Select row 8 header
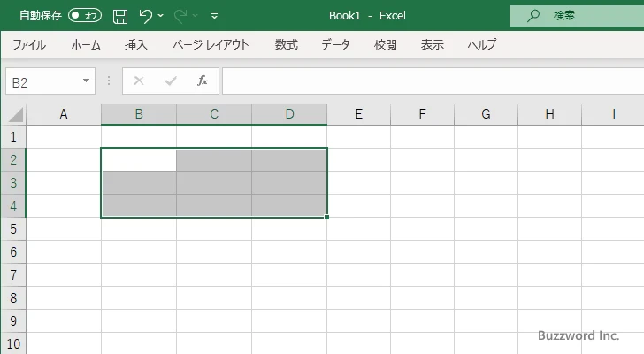This screenshot has width=644, height=354. 13,297
